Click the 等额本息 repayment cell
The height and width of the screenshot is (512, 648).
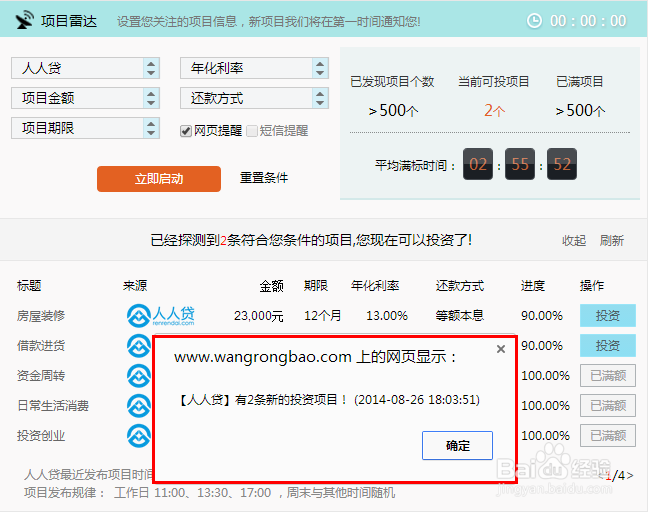[460, 316]
